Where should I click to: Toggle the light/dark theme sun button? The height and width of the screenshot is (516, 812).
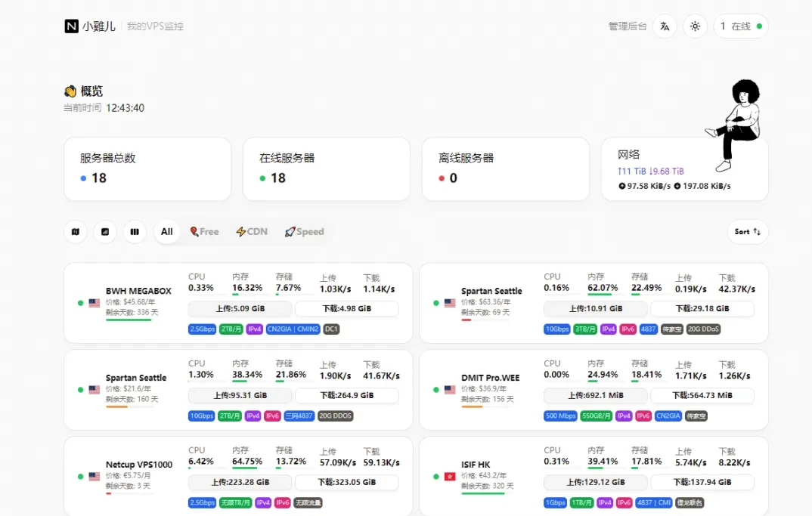(695, 26)
